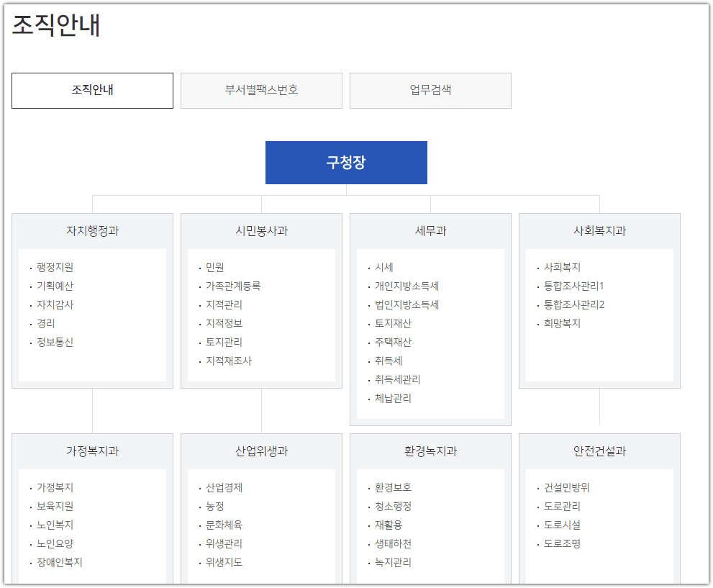Viewport: 713px width, 588px height.
Task: Open the 개인지방소득세 link
Action: coord(403,286)
